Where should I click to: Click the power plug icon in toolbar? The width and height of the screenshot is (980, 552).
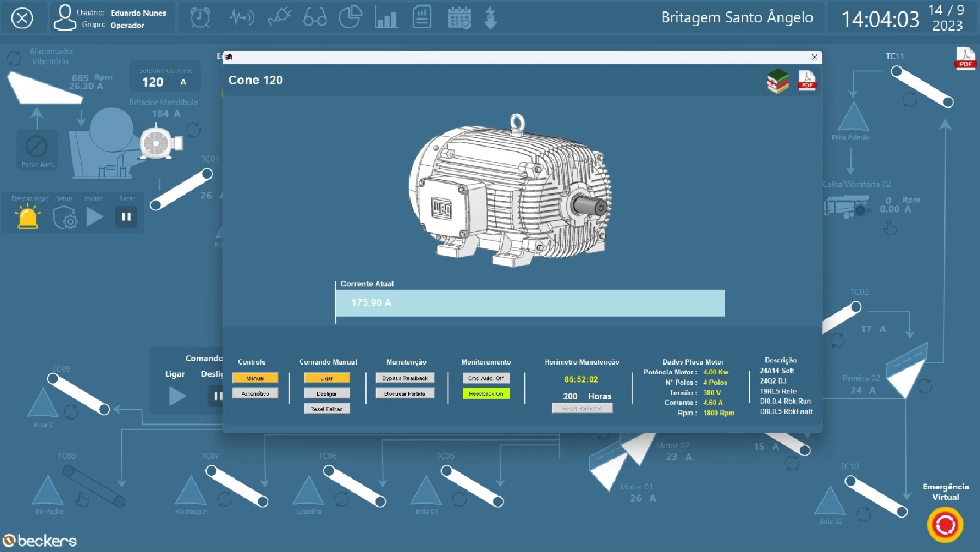click(280, 17)
